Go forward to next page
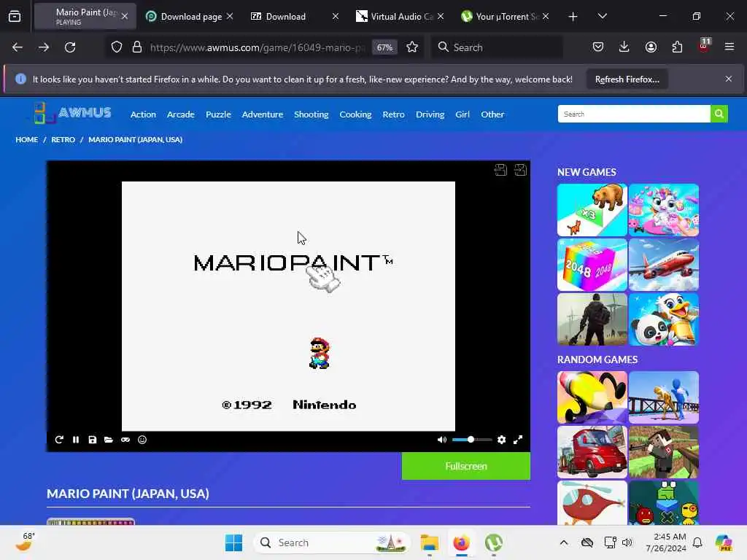This screenshot has height=560, width=747. (43, 47)
